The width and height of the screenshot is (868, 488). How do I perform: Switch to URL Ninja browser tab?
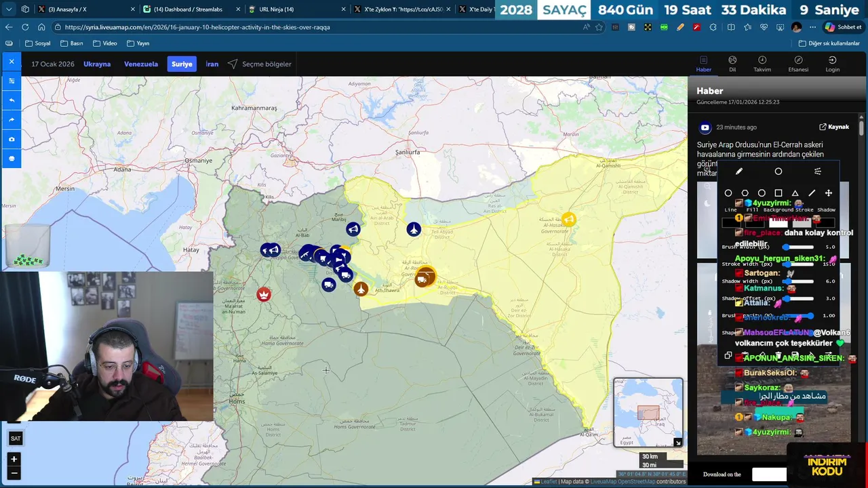tap(296, 9)
